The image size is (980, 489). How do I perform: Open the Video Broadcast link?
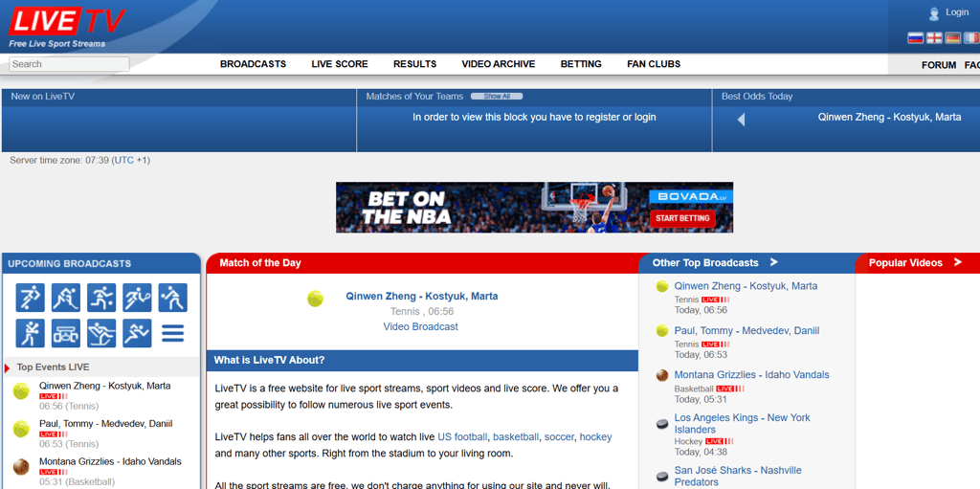421,326
